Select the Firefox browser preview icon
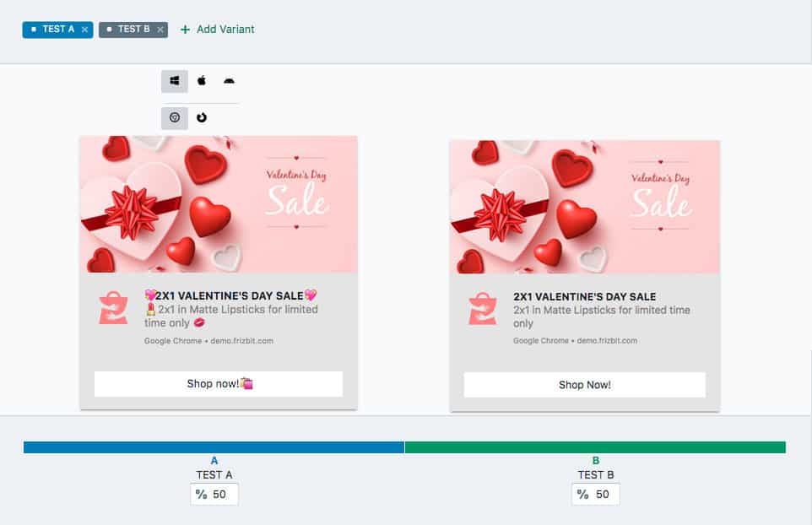 pos(202,117)
